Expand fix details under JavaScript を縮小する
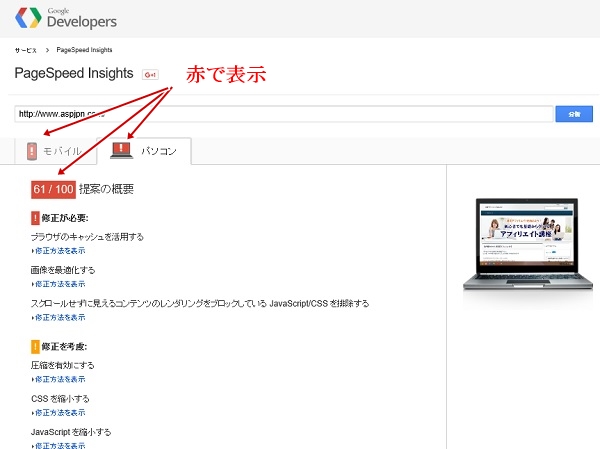The width and height of the screenshot is (600, 449). coord(58,446)
